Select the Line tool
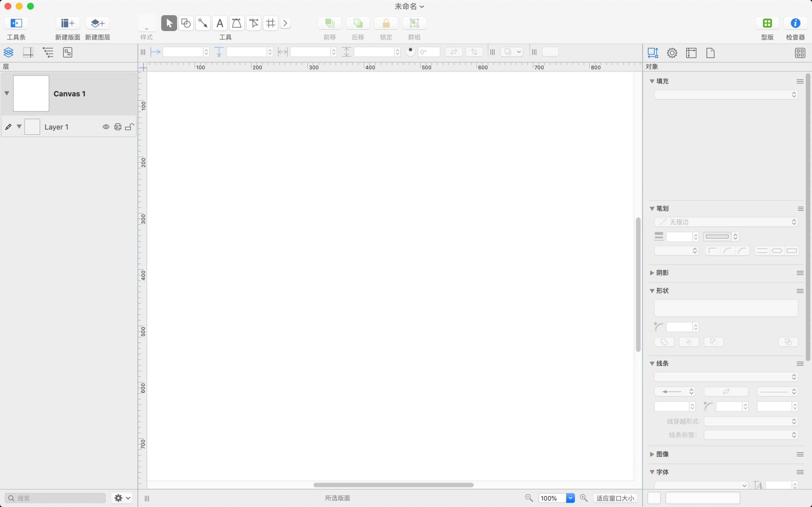 pyautogui.click(x=203, y=23)
